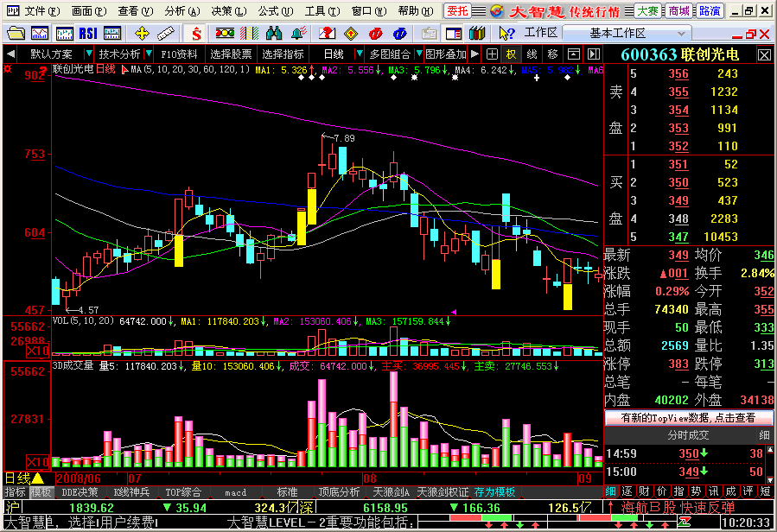Close the 600363 quote panel with X box
This screenshot has width=777, height=532.
(764, 55)
